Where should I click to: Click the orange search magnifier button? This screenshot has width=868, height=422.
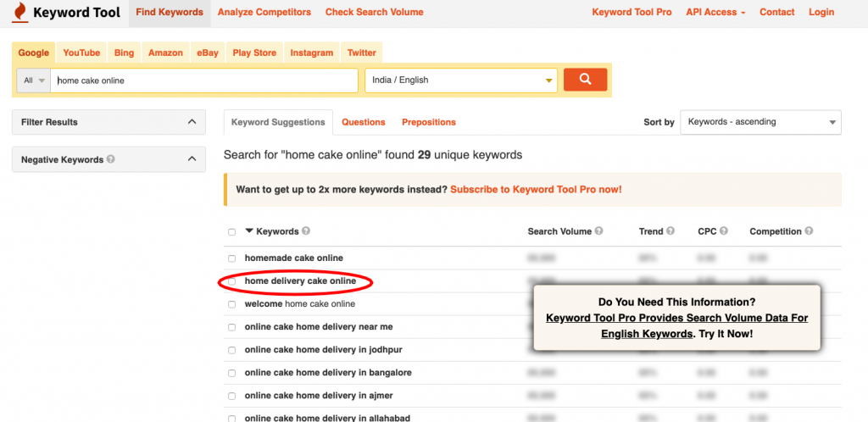coord(585,80)
